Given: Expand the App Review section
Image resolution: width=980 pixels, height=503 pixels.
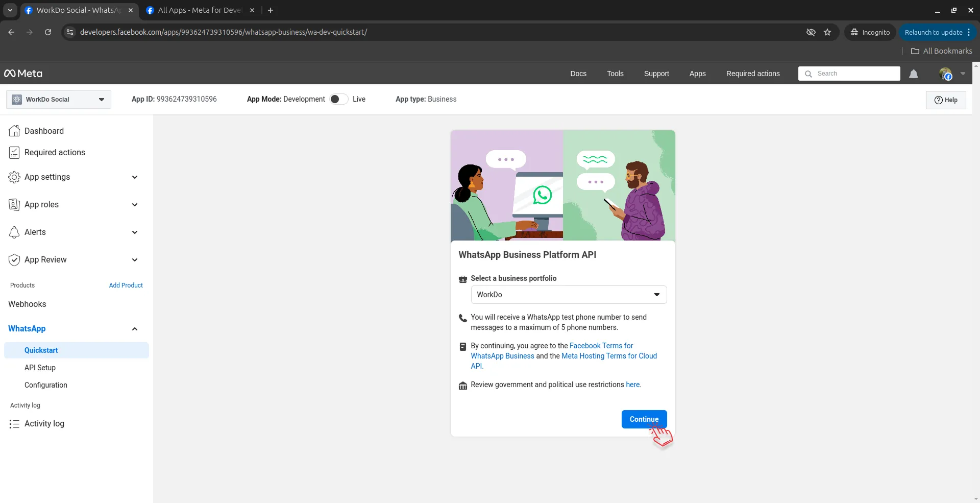Looking at the screenshot, I should click(135, 260).
